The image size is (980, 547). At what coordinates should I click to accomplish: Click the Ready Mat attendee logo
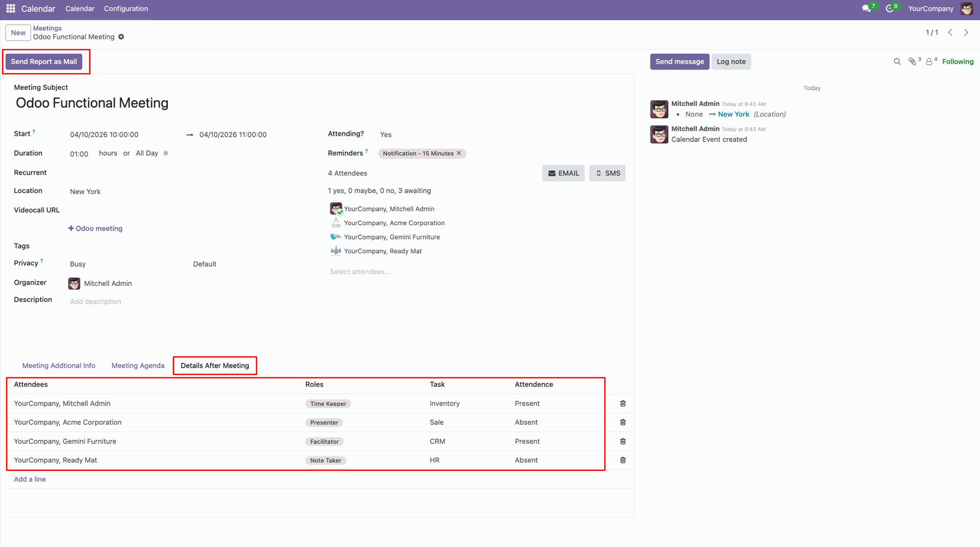[x=336, y=251]
